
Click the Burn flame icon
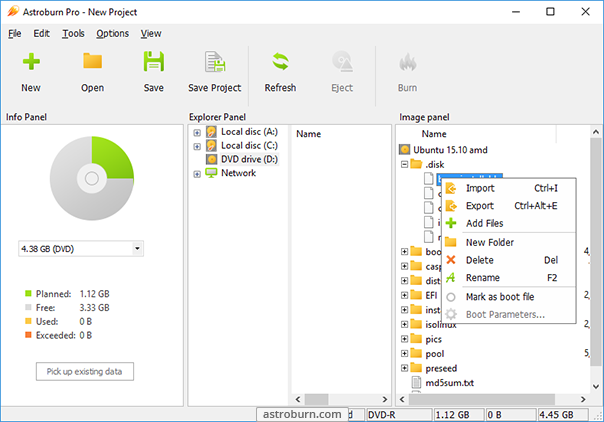point(408,62)
